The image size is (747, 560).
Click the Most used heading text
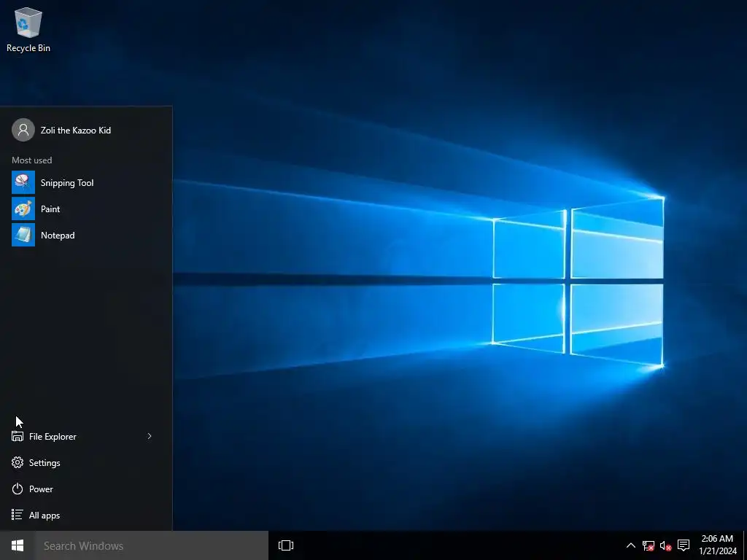click(x=32, y=160)
